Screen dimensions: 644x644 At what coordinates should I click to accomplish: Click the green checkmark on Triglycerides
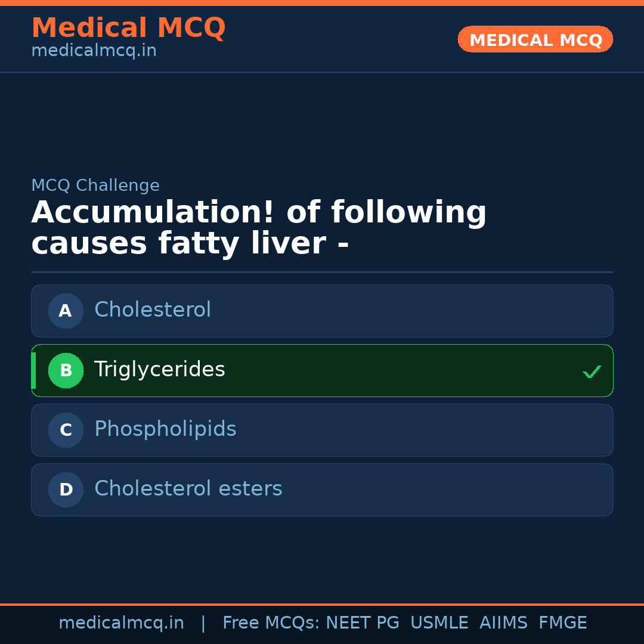click(592, 371)
